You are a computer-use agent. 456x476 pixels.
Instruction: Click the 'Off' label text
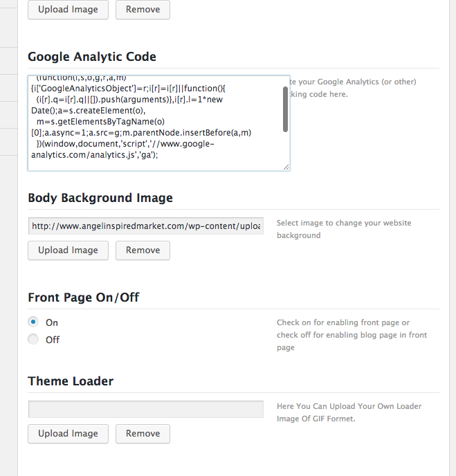53,340
